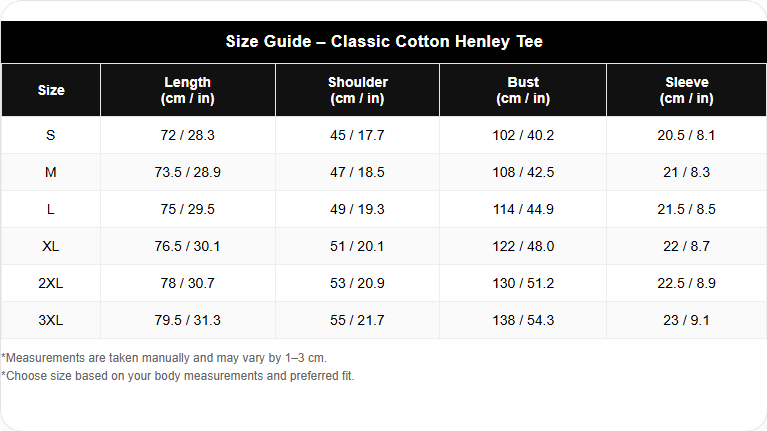The height and width of the screenshot is (431, 767).
Task: Click the Sleeve (cm / in) header
Action: pos(686,90)
